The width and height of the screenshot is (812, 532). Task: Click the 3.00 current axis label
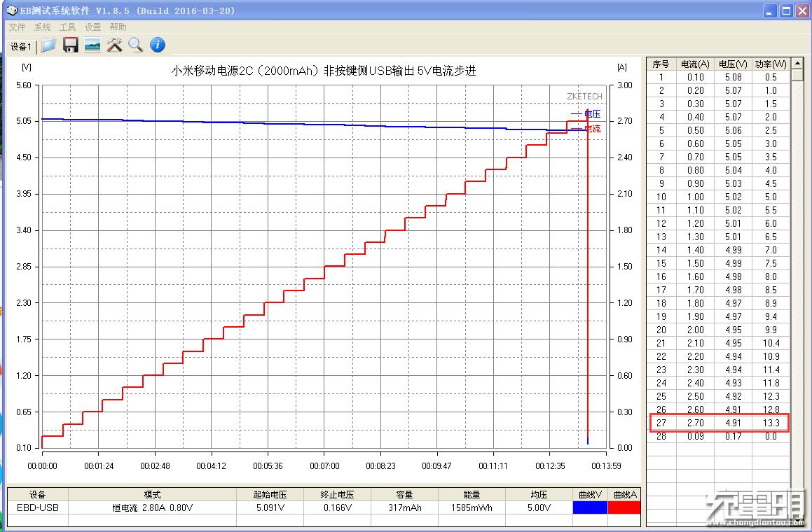point(624,85)
